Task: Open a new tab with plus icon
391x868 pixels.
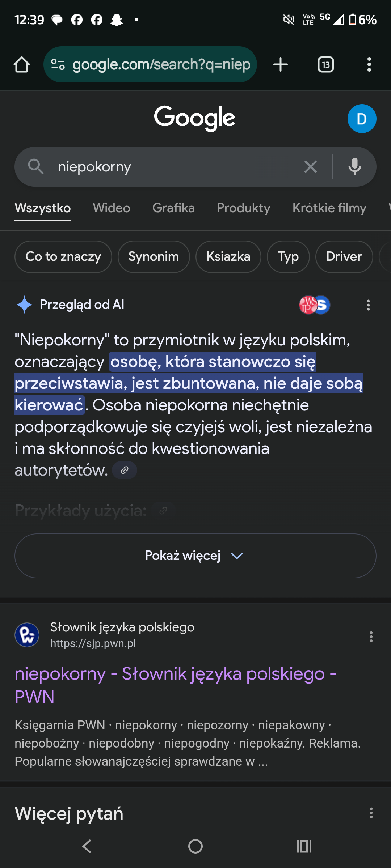Action: pyautogui.click(x=281, y=65)
